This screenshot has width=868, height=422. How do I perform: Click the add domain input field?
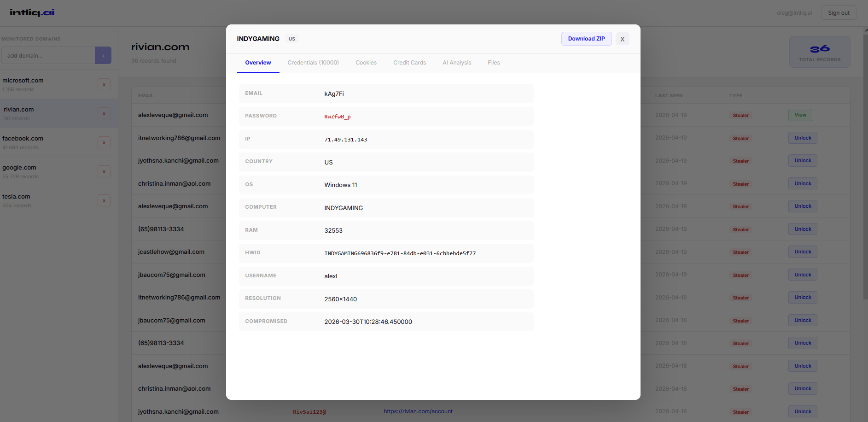click(48, 55)
